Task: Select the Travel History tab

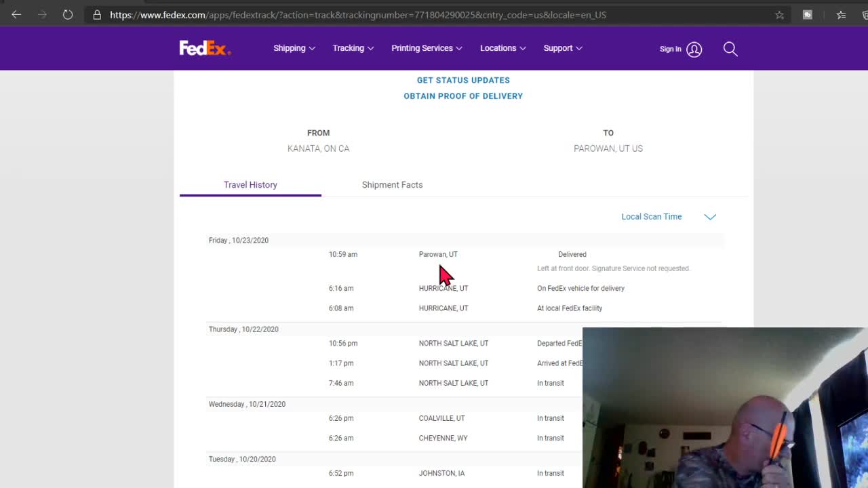Action: pyautogui.click(x=250, y=184)
